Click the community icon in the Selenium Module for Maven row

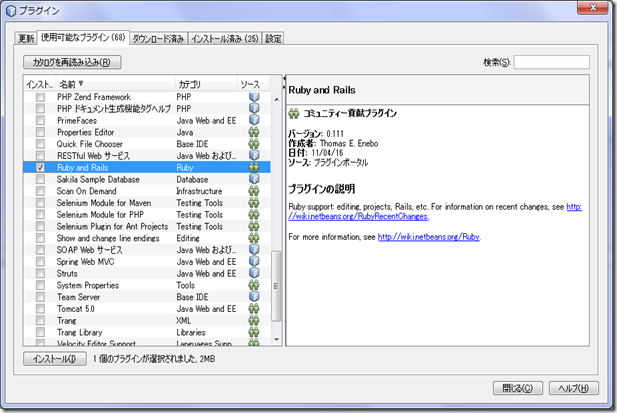click(x=254, y=203)
